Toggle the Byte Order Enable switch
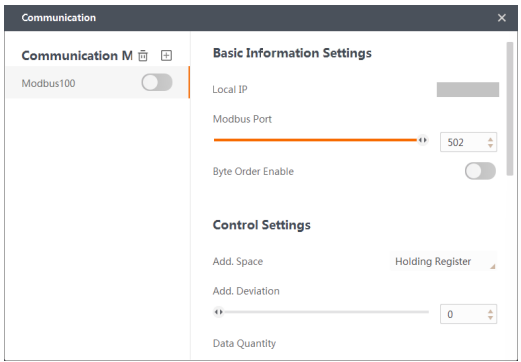The height and width of the screenshot is (362, 521). click(480, 171)
